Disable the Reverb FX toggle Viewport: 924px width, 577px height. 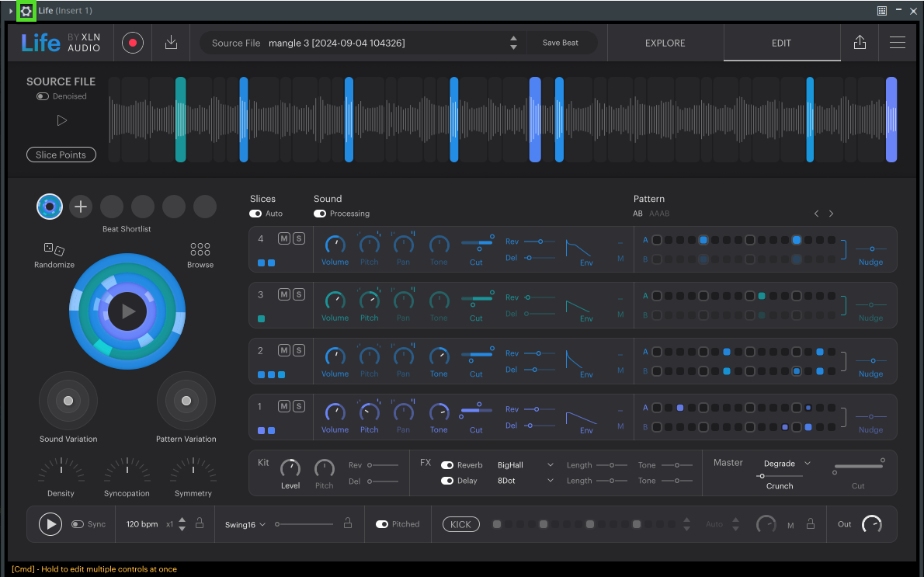click(x=447, y=465)
